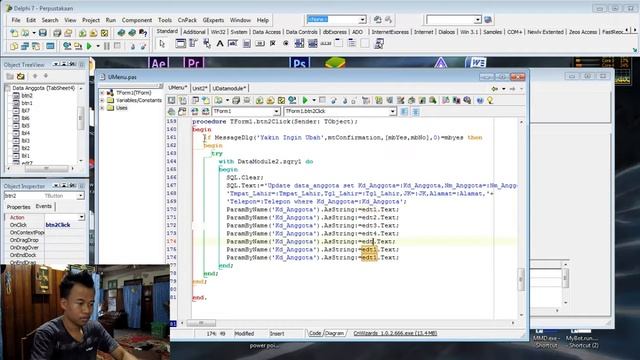Click the green Run arrow in editor toolbar

pos(305,100)
